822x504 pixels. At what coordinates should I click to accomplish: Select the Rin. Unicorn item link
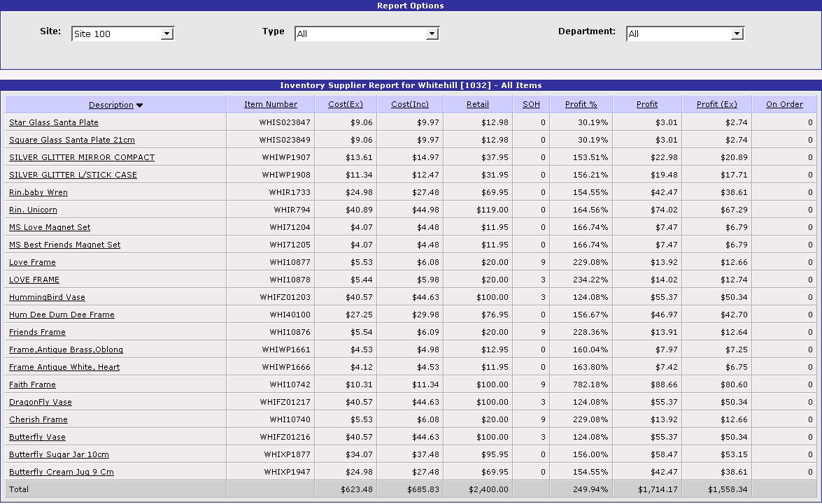(33, 210)
